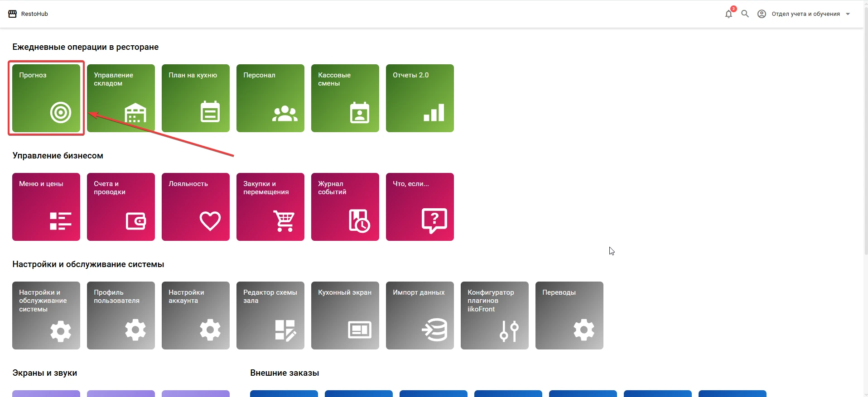Open Закупки и перемещения cart tile
The image size is (868, 397).
[x=270, y=207]
